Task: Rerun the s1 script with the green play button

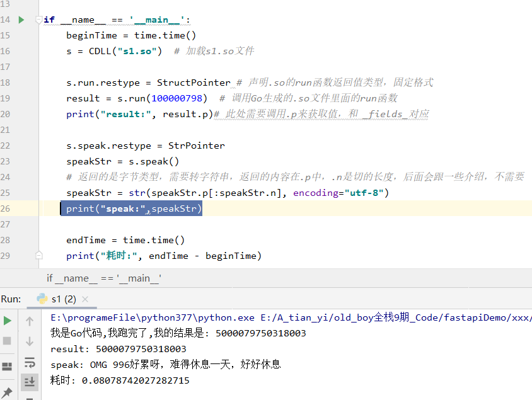Action: click(7, 321)
